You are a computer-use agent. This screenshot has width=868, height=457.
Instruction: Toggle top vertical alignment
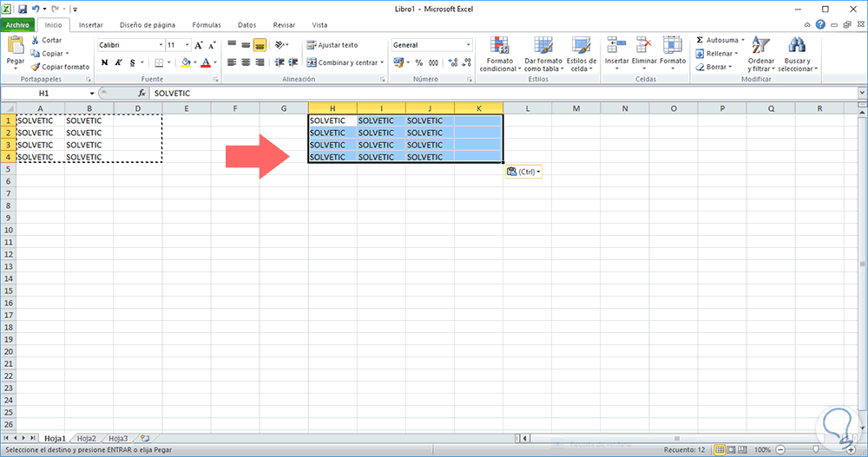tap(232, 45)
